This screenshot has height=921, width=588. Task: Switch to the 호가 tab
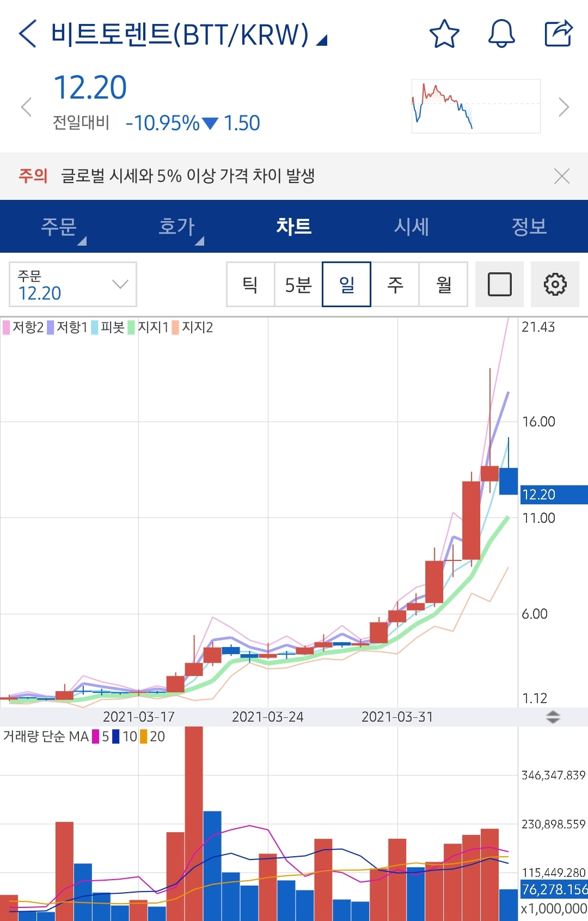pos(176,226)
